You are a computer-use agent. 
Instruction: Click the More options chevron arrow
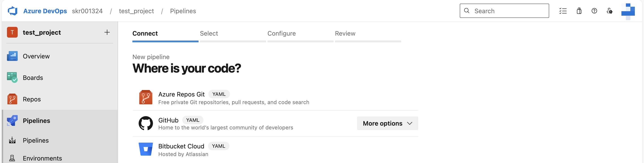point(409,123)
